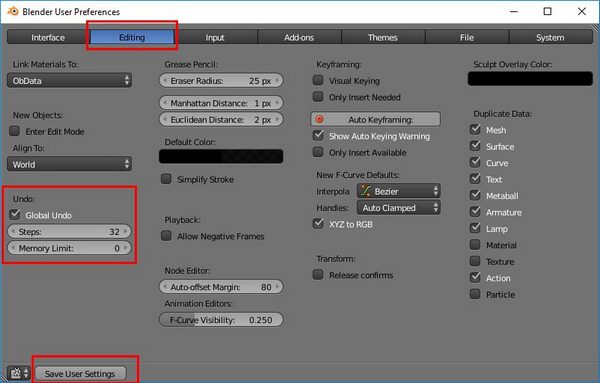Toggle the Auto Keyframing button

[375, 119]
